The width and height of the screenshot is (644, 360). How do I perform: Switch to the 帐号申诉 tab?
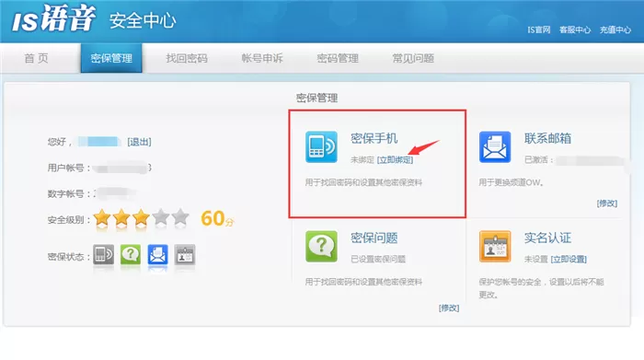click(x=262, y=58)
